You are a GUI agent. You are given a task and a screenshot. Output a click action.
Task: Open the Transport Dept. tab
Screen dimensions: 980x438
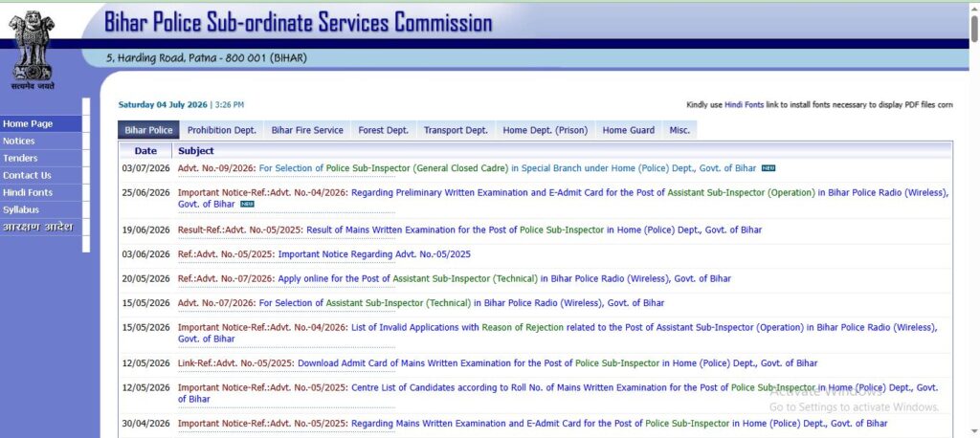[x=456, y=130]
